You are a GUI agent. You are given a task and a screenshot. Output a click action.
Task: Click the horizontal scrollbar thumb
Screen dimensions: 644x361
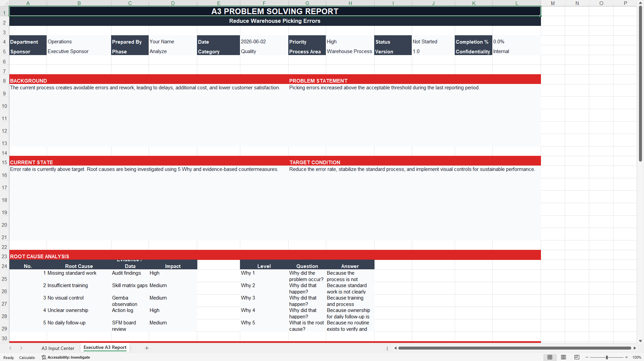[514, 348]
